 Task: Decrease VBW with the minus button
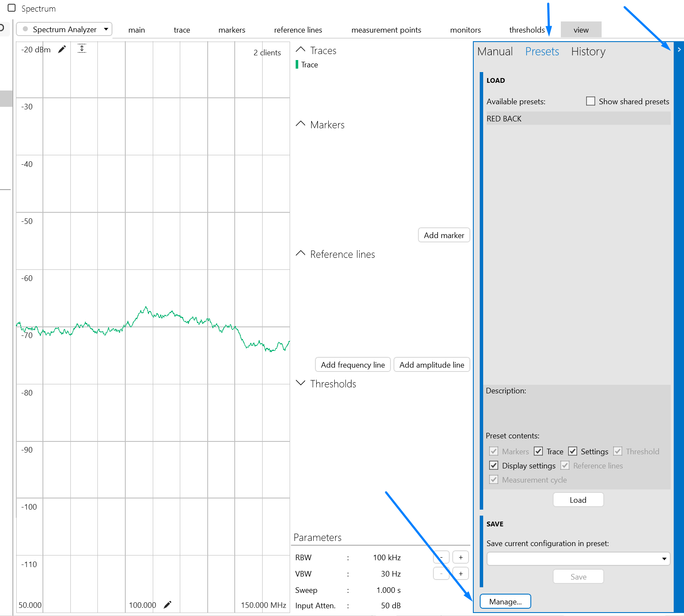tap(441, 574)
